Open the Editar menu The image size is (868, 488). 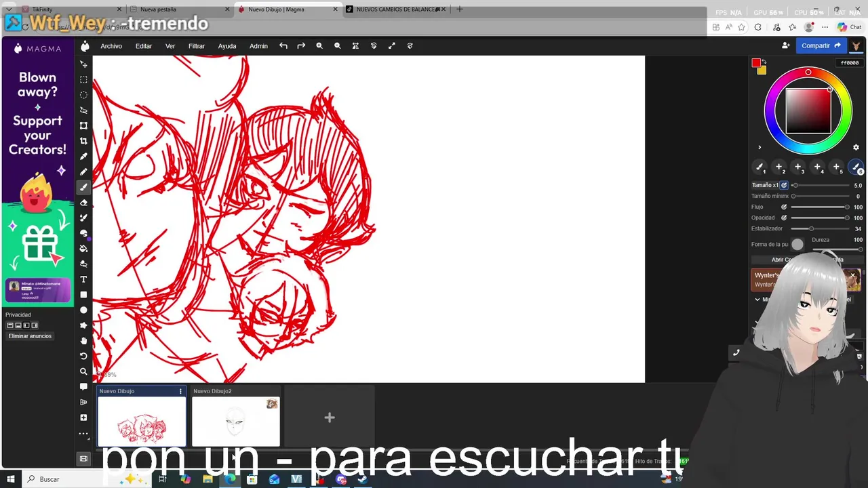click(144, 46)
